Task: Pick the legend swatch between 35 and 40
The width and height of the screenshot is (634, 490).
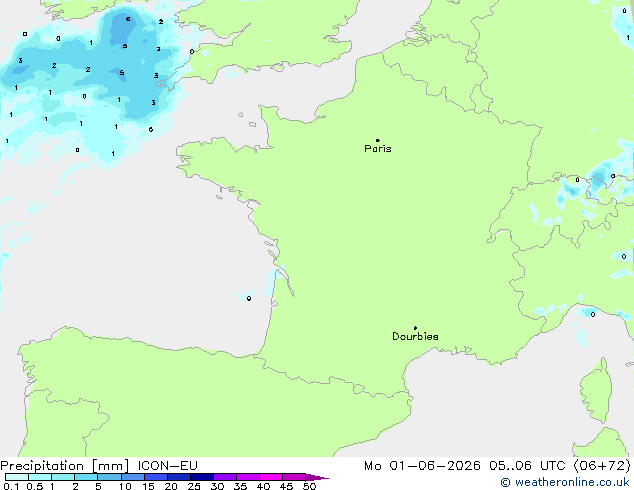Action: click(248, 477)
